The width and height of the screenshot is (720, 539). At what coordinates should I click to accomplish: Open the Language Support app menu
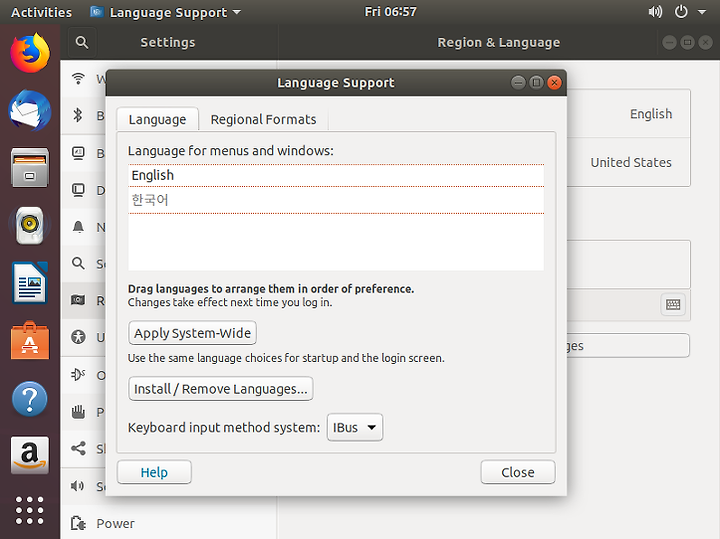coord(166,12)
